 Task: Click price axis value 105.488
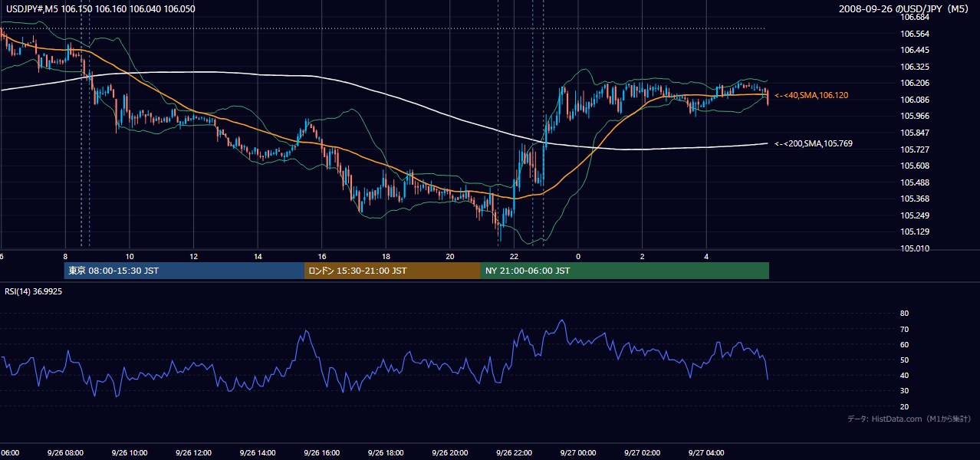click(x=914, y=182)
